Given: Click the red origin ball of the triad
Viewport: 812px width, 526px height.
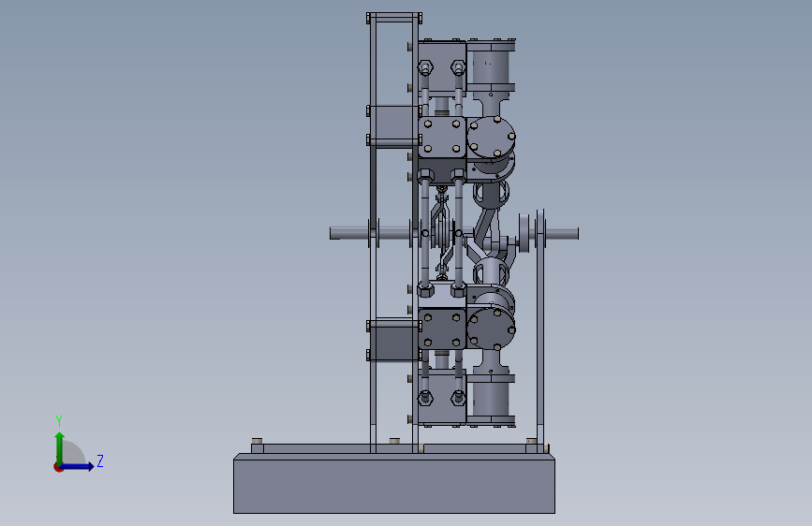Looking at the screenshot, I should [x=58, y=467].
